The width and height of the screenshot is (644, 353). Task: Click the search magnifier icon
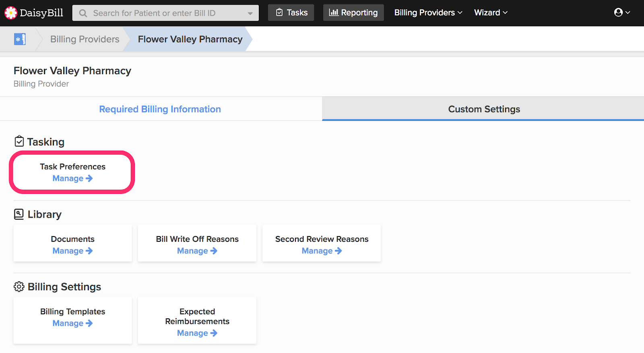coord(83,13)
